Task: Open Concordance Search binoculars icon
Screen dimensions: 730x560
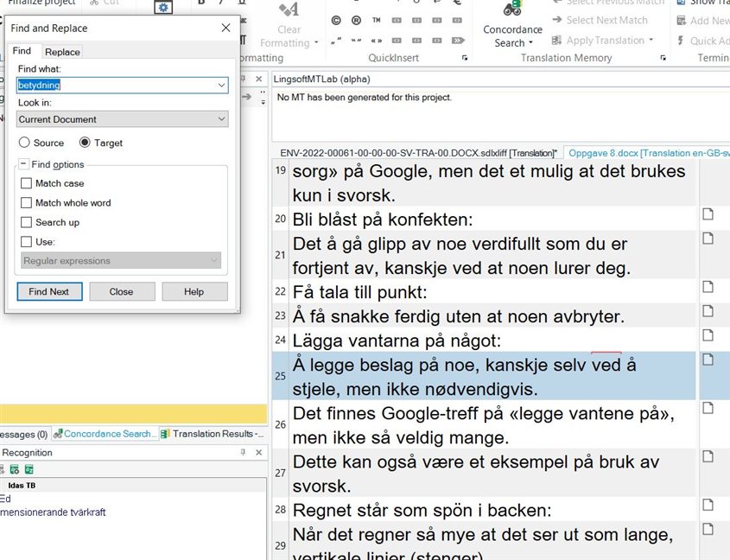Action: 512,9
